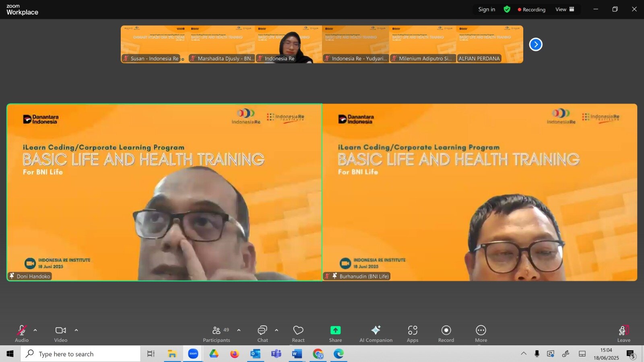Open Chrome from taskbar

(x=318, y=354)
